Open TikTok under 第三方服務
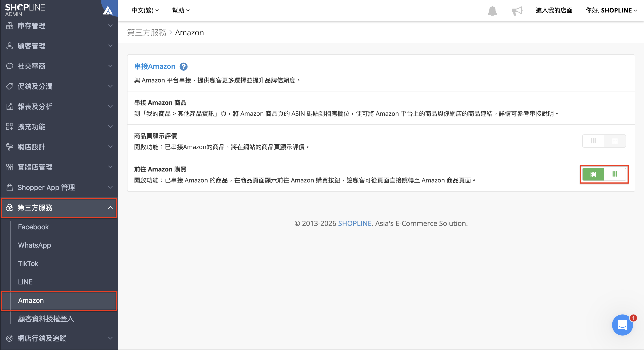The image size is (644, 350). pos(28,264)
